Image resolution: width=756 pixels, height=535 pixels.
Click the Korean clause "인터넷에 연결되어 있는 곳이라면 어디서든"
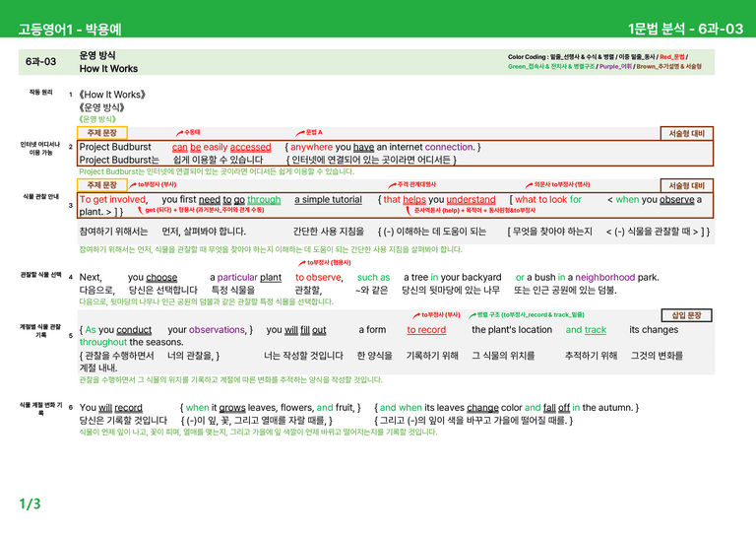click(371, 160)
